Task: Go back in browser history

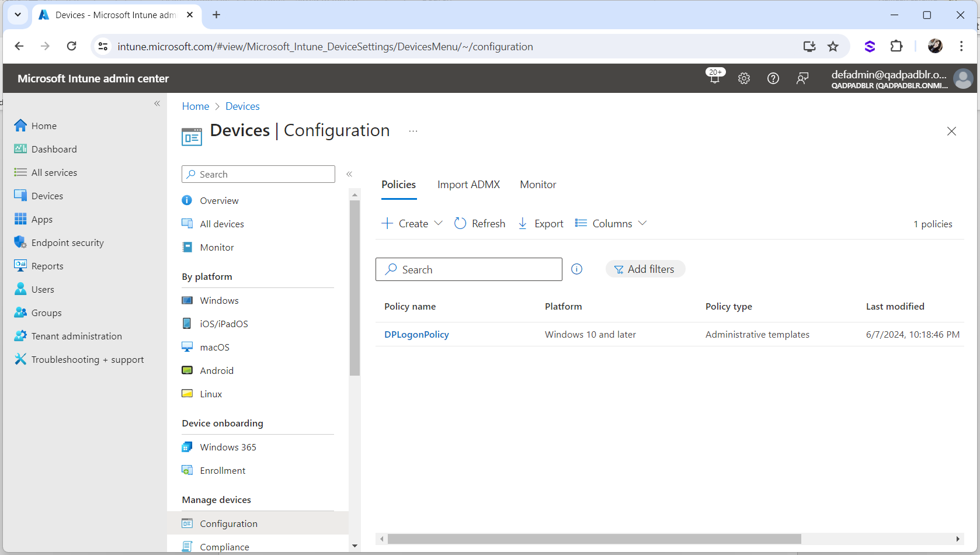Action: [19, 46]
